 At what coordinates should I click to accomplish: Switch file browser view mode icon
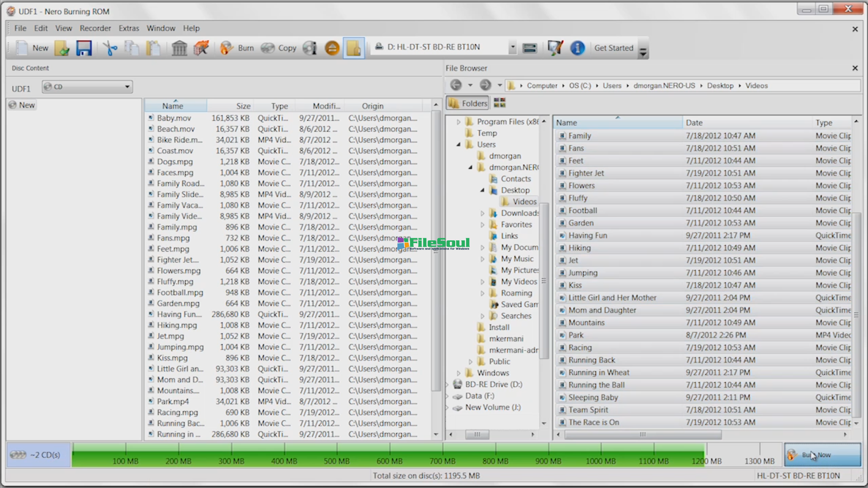click(500, 103)
